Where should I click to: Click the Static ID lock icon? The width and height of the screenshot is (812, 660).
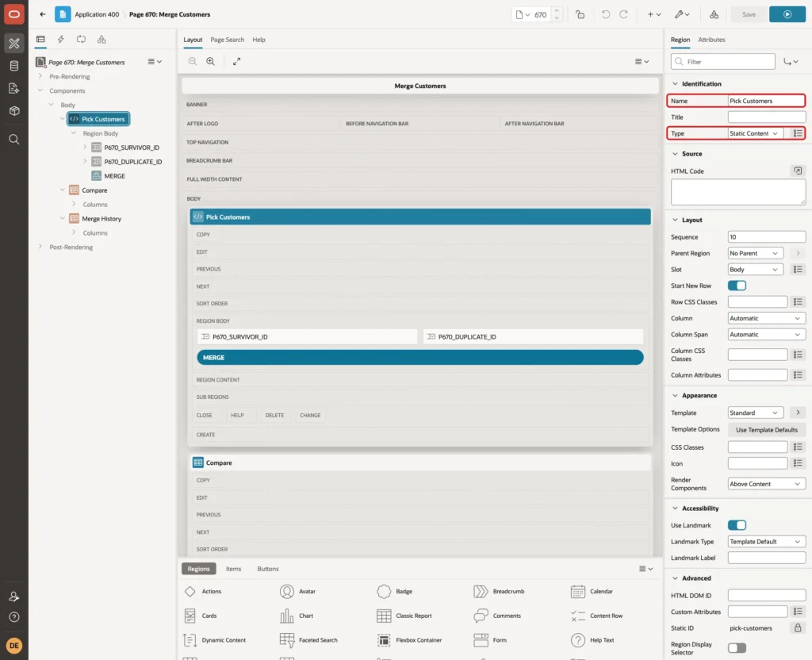tap(798, 628)
